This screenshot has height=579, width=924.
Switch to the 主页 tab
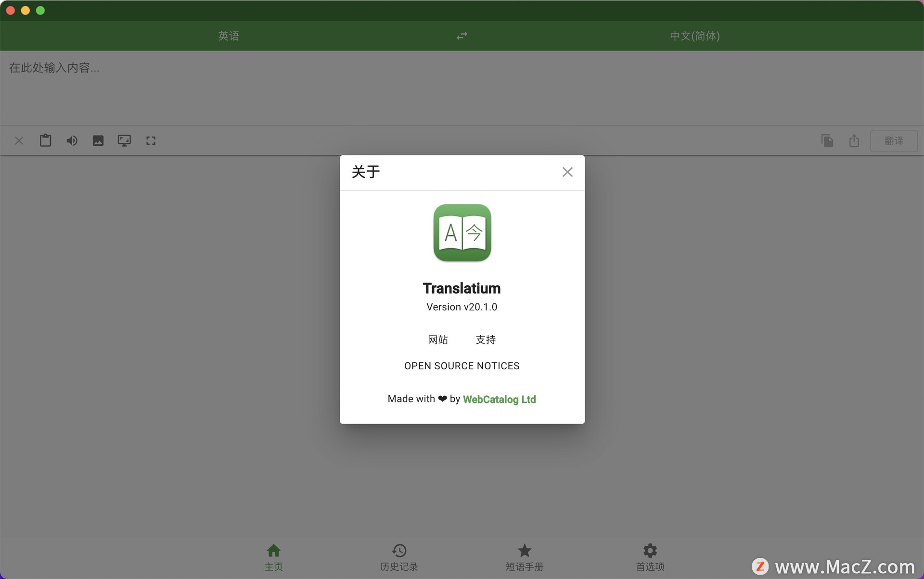273,558
